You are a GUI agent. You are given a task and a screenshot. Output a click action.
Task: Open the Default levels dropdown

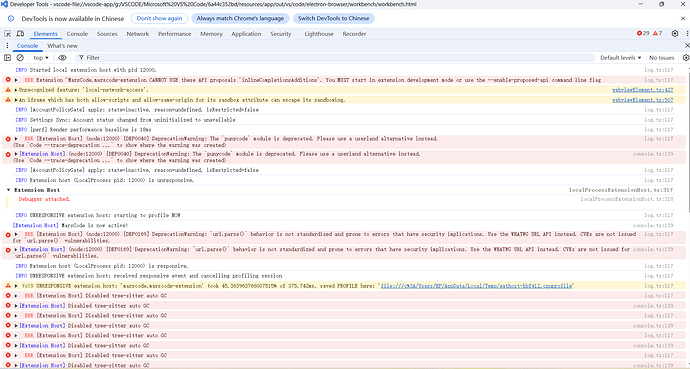pos(620,58)
